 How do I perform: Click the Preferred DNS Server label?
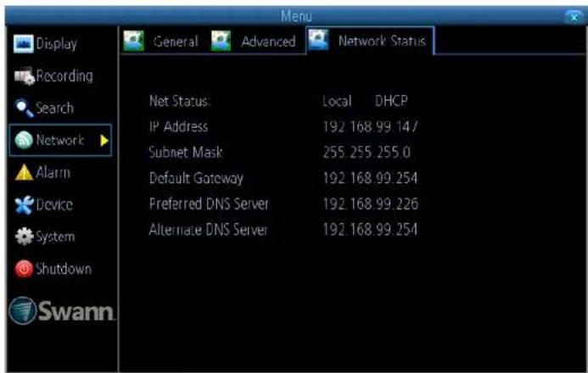(209, 204)
